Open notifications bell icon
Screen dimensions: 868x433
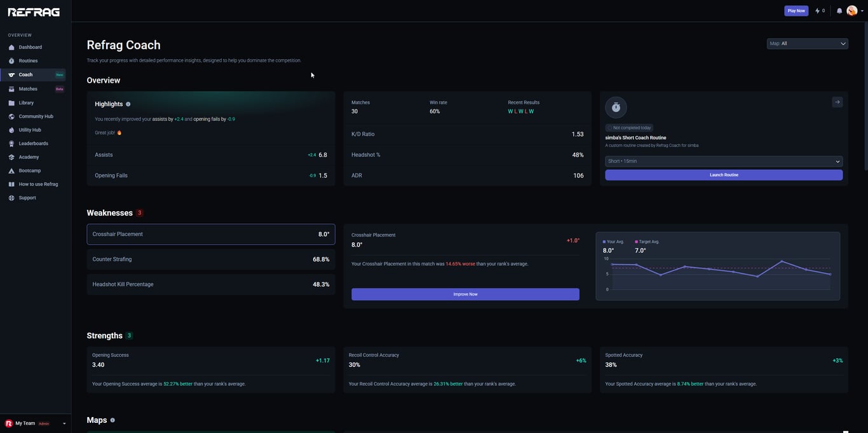click(x=839, y=11)
